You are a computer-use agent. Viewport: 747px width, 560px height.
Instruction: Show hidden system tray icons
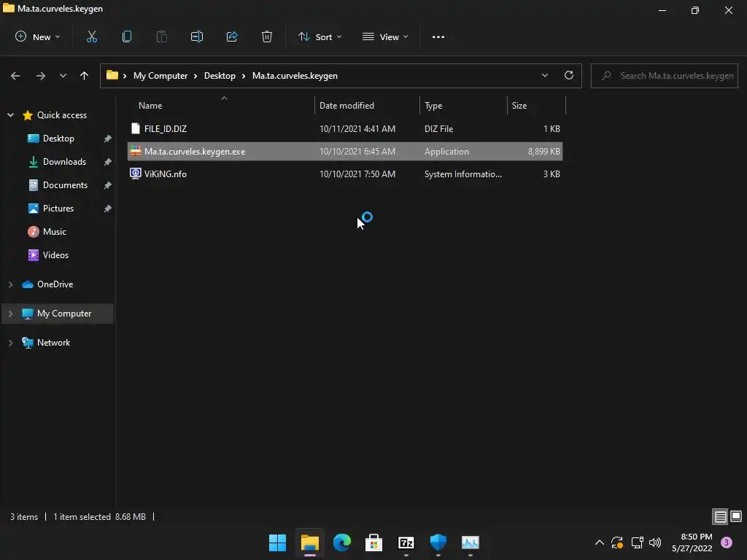pos(600,542)
